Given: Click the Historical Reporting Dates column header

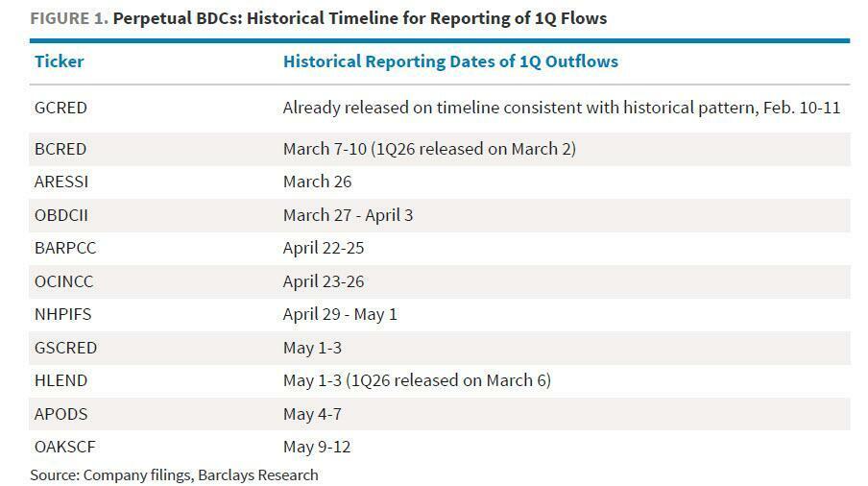Looking at the screenshot, I should click(450, 61).
